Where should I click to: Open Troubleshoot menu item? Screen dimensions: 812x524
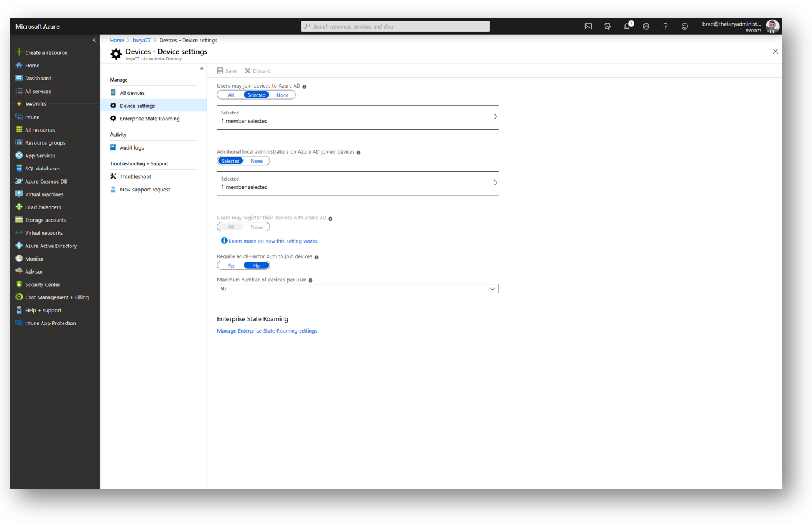[x=153, y=176]
